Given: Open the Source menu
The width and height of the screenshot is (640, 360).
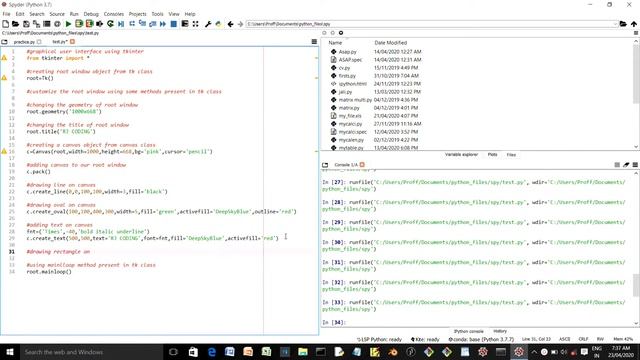Looking at the screenshot, I should [x=57, y=14].
